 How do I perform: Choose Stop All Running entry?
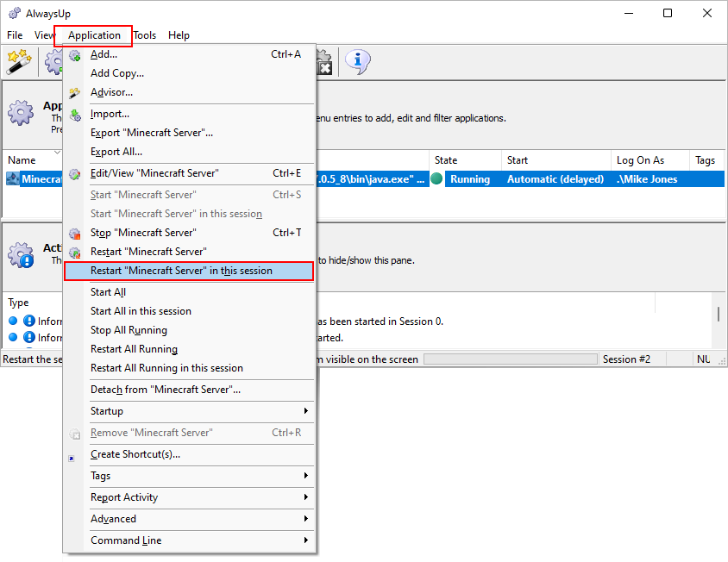(x=190, y=330)
